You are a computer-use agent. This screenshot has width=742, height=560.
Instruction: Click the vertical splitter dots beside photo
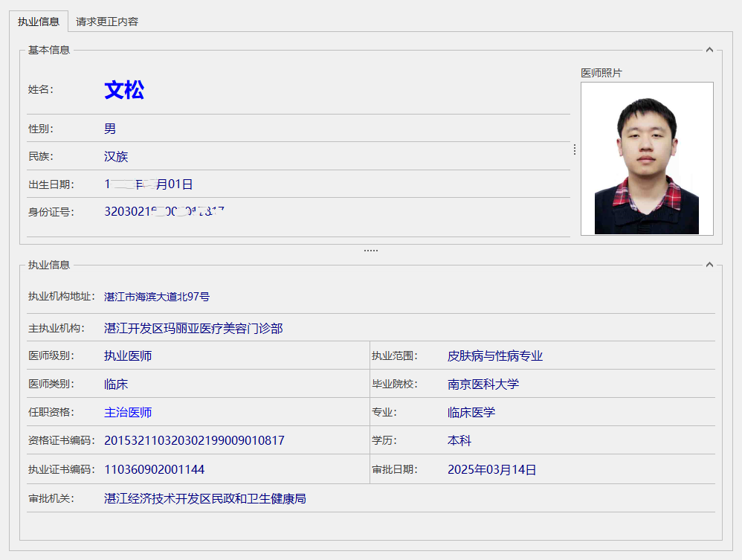tap(575, 149)
